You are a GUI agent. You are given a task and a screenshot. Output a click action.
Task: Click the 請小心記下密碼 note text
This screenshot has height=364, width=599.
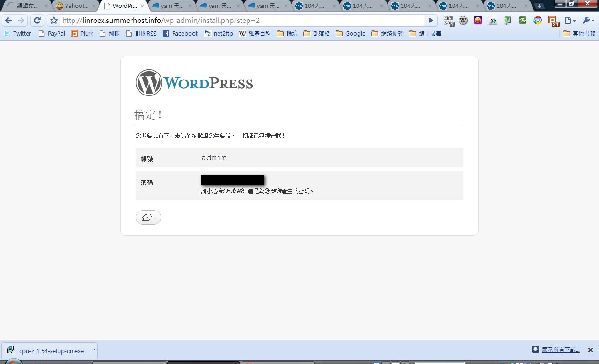tap(257, 191)
